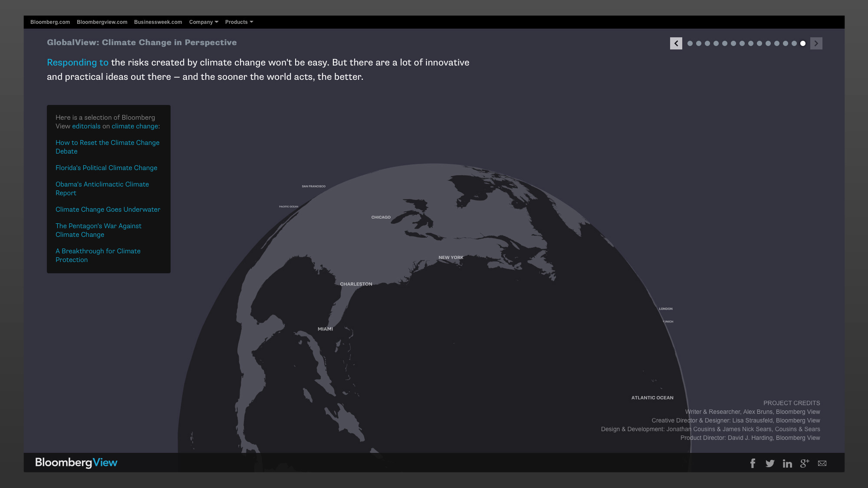The image size is (868, 488).
Task: Jump to the second pagination dot
Action: click(x=699, y=43)
